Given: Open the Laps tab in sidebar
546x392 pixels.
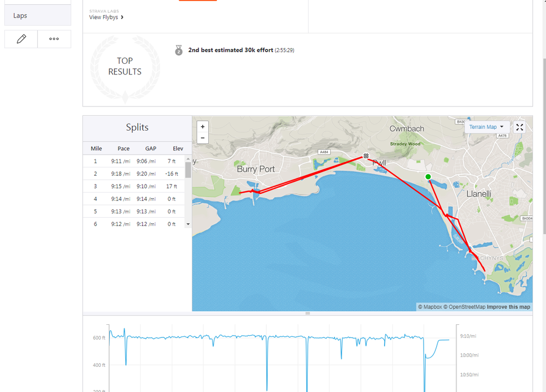Looking at the screenshot, I should (x=38, y=15).
